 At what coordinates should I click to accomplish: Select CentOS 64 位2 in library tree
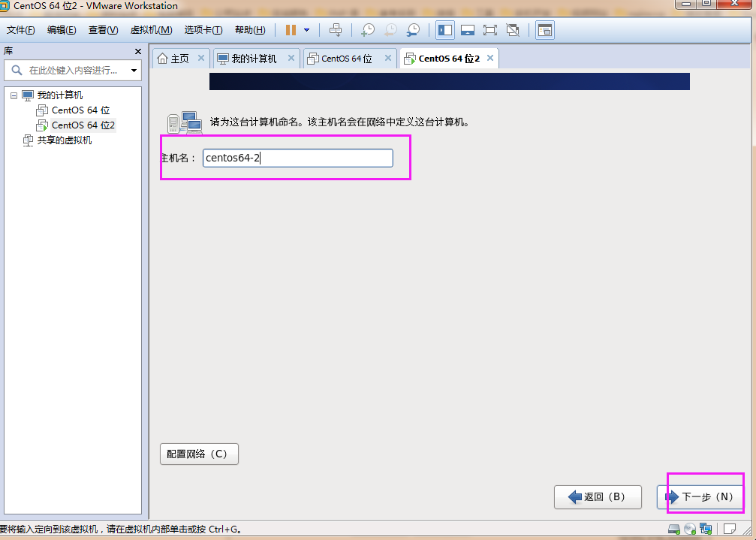(83, 125)
